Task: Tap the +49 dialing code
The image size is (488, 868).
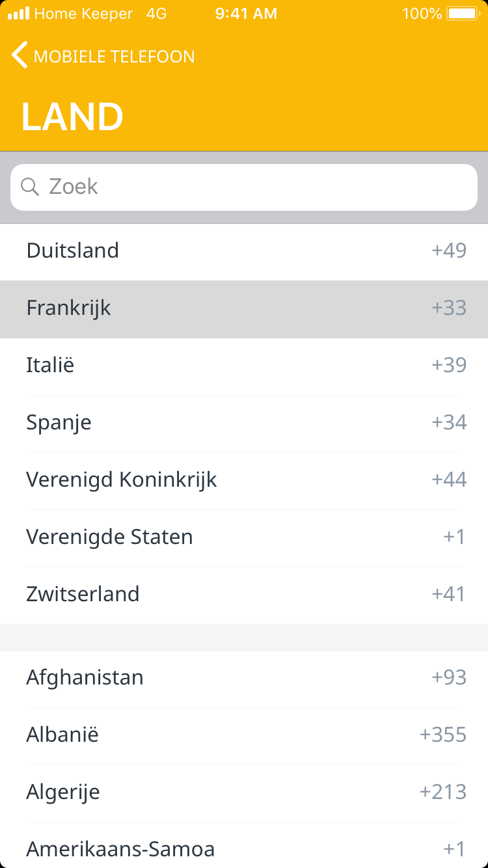Action: (x=449, y=251)
